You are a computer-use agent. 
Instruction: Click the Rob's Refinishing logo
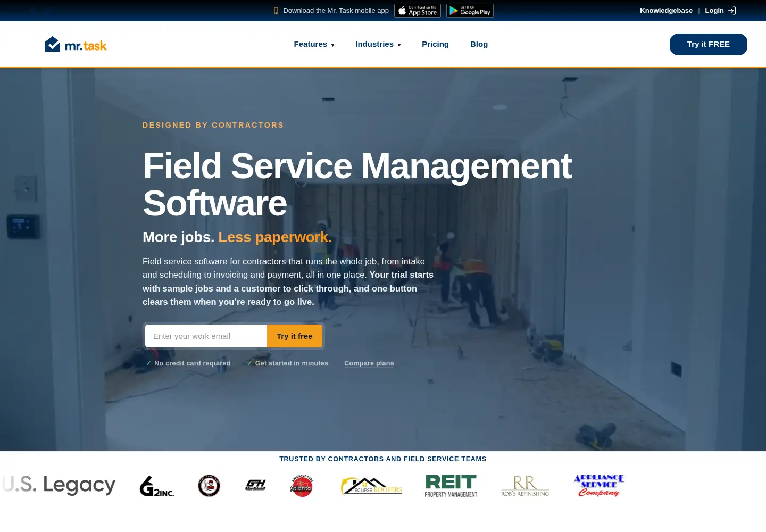coord(525,486)
